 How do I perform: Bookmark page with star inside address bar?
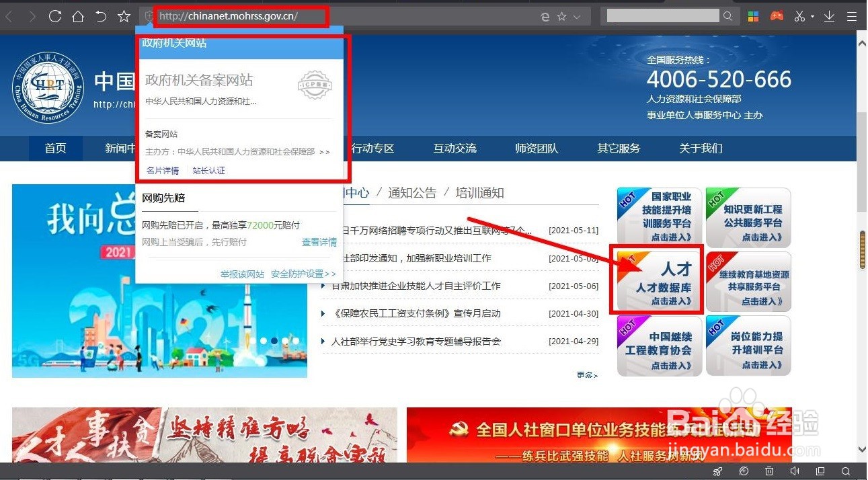(x=561, y=17)
